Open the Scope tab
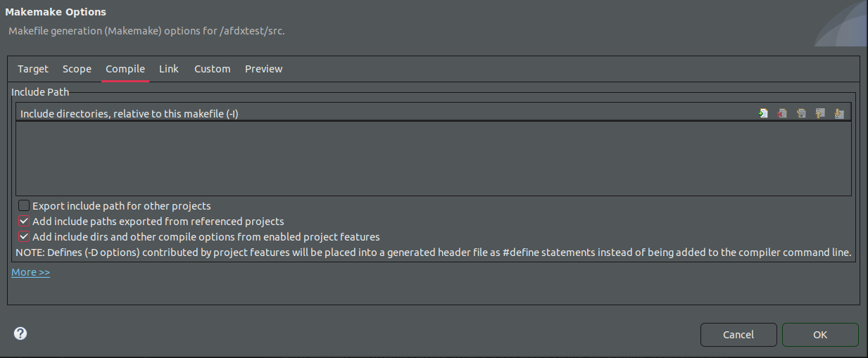The image size is (868, 358). pos(77,69)
